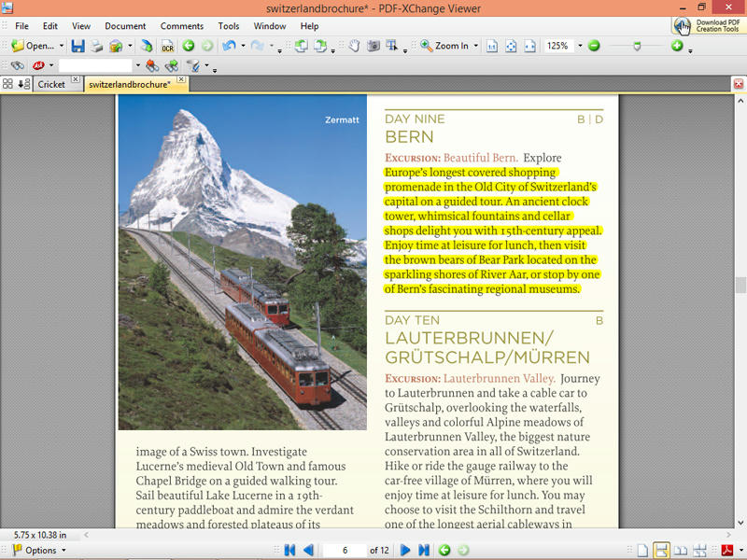Jump to the first page
Viewport: 747px width, 560px height.
(x=289, y=550)
